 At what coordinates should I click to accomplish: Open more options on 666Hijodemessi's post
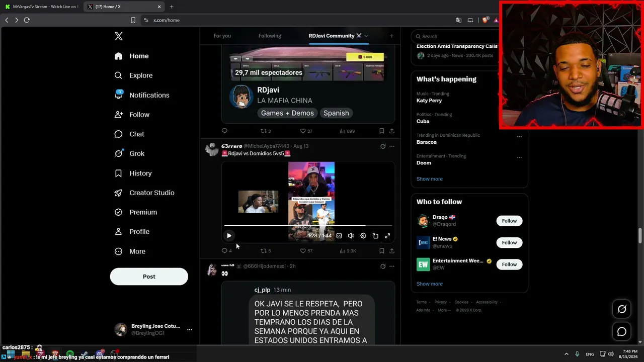point(392,266)
